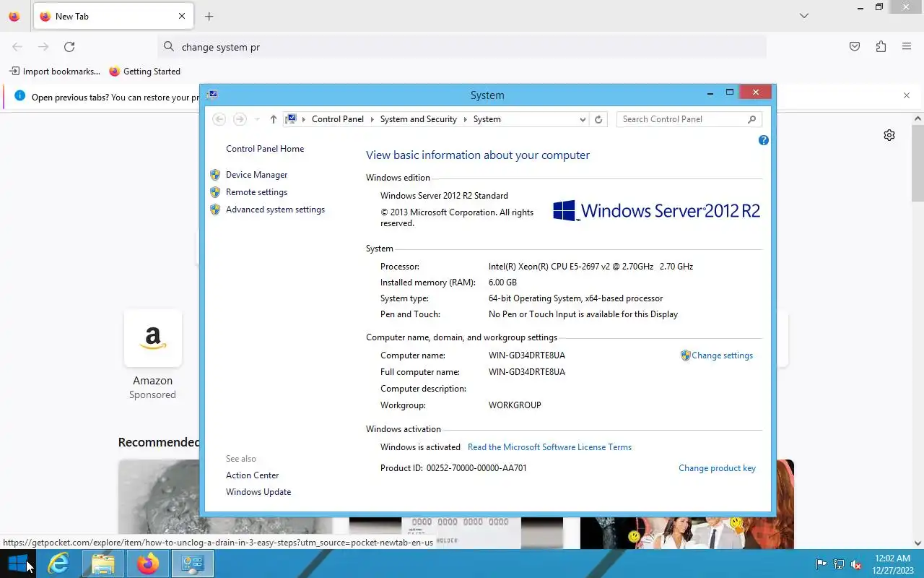Select the New Tab browser tab

113,16
